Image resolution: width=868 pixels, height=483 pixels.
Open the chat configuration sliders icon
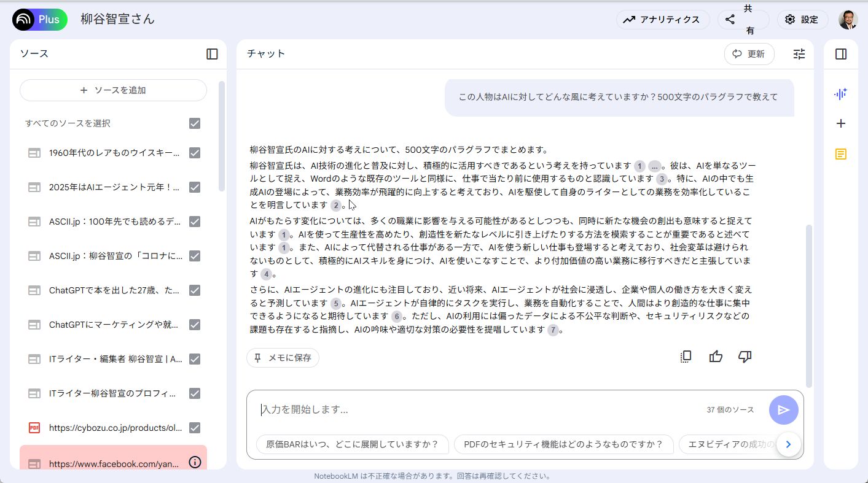click(x=799, y=54)
